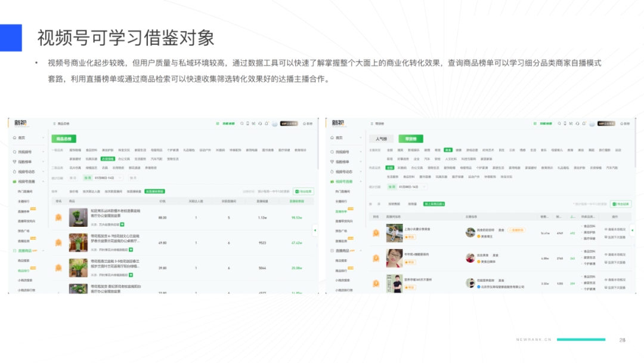Viewport: 644px width, 363px height.
Task: Open rank 2 livestream thumbnail, right window
Action: (x=394, y=258)
